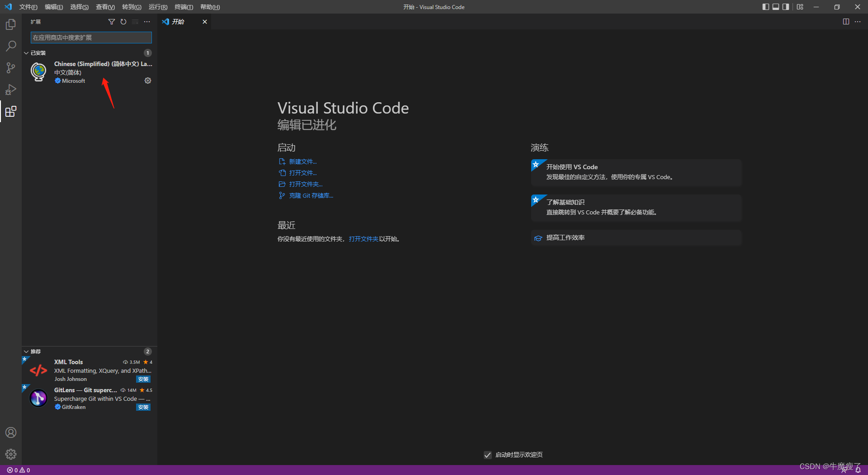The image size is (868, 475).
Task: Click the 克隆 Git 存储库... link
Action: (311, 195)
